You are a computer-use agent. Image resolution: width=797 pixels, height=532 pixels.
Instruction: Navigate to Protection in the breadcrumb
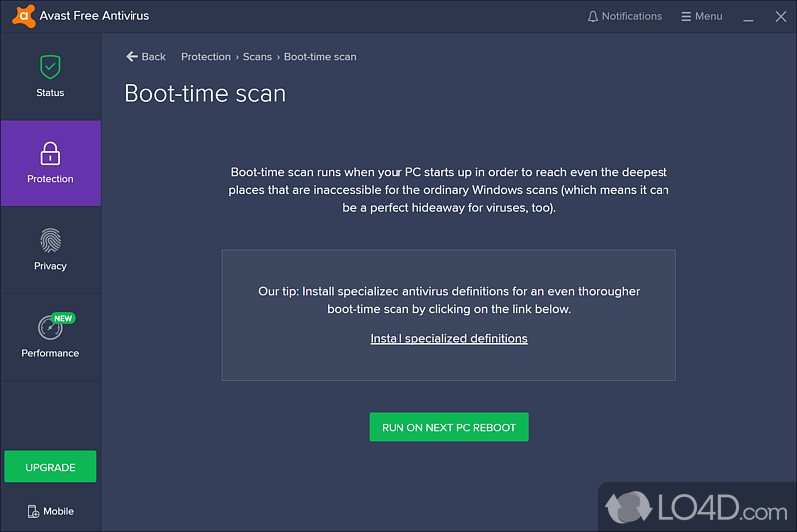[206, 57]
